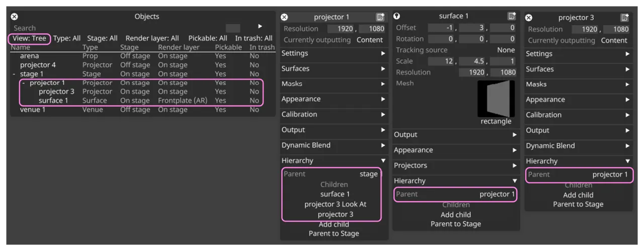Open the Stage: All filter
Image resolution: width=644 pixels, height=251 pixels.
pyautogui.click(x=102, y=38)
